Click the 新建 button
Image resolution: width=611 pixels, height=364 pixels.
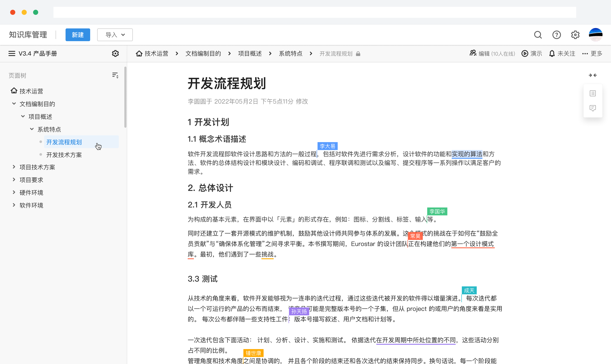tap(78, 35)
